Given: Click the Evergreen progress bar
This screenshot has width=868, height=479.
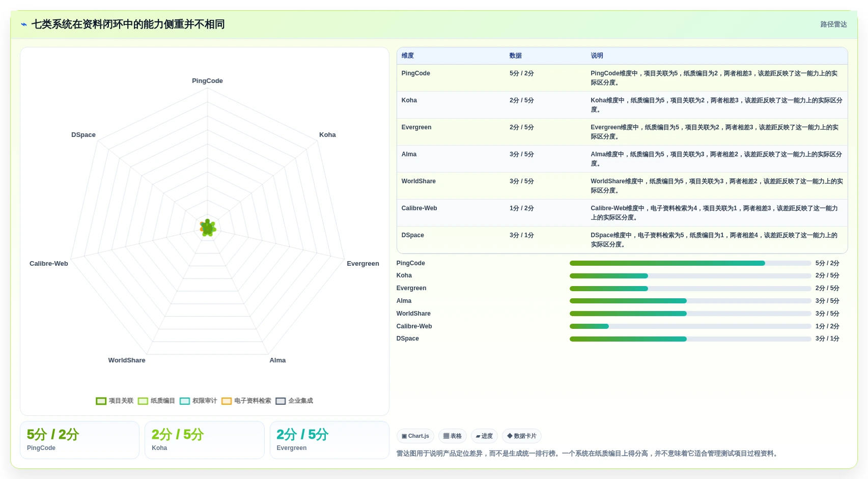Looking at the screenshot, I should click(690, 289).
